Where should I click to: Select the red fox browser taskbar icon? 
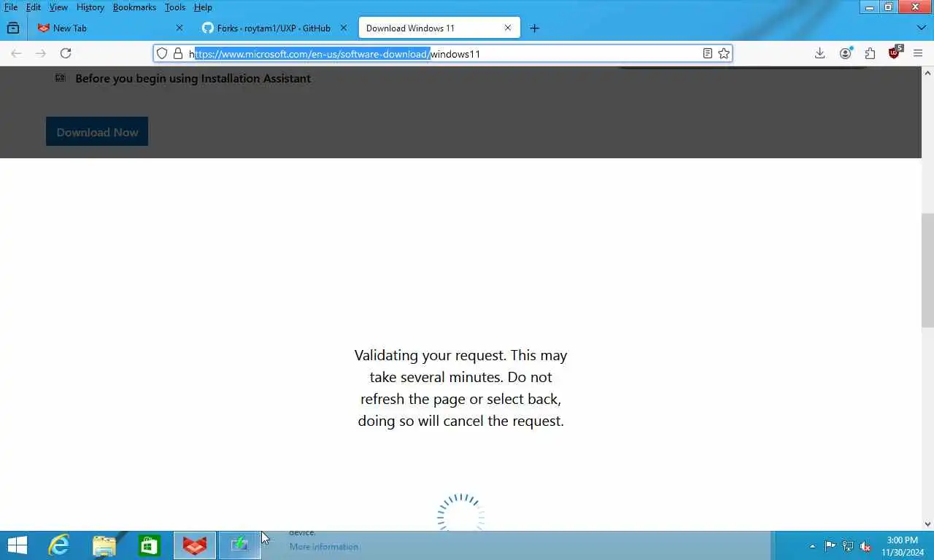[x=195, y=545]
